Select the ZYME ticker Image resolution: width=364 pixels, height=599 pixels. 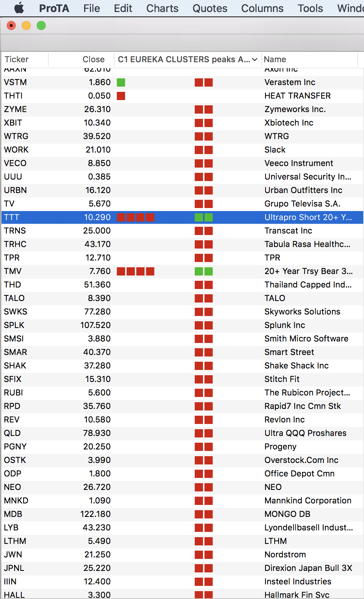coord(15,109)
